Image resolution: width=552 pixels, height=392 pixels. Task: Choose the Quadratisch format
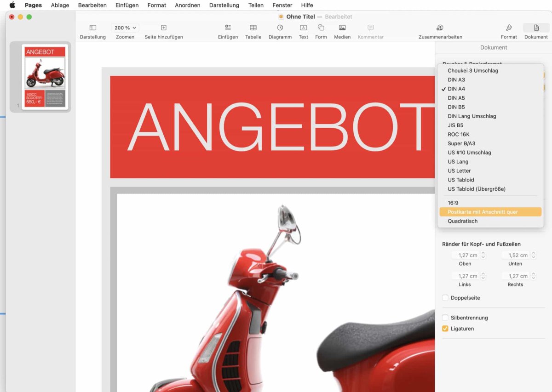click(x=490, y=221)
